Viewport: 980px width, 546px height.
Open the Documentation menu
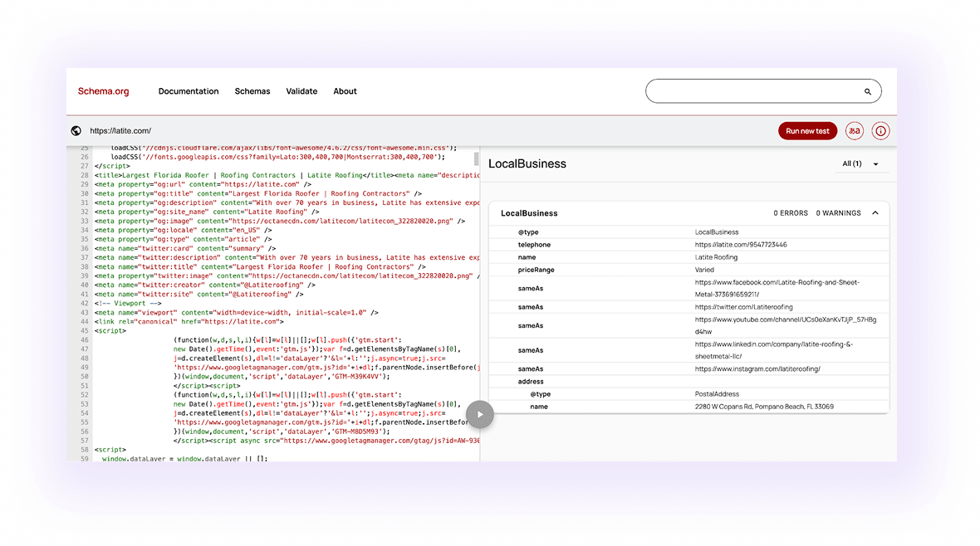click(x=189, y=91)
